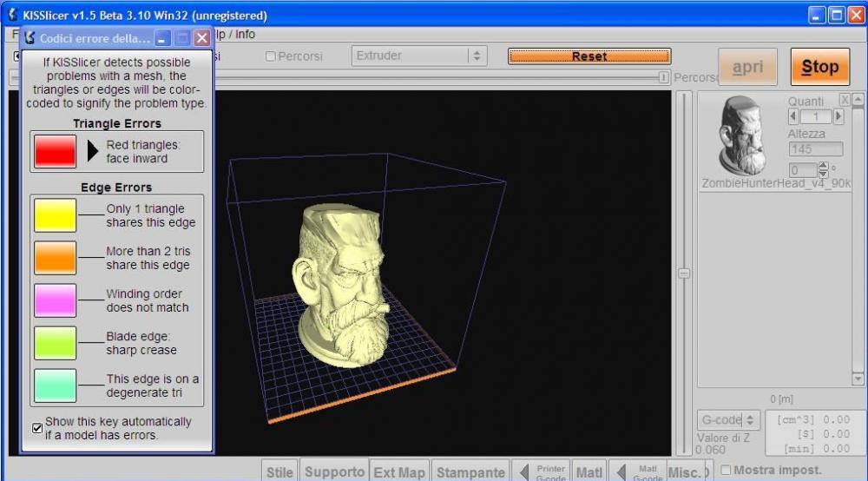Switch to the Supporto tab

pyautogui.click(x=334, y=471)
